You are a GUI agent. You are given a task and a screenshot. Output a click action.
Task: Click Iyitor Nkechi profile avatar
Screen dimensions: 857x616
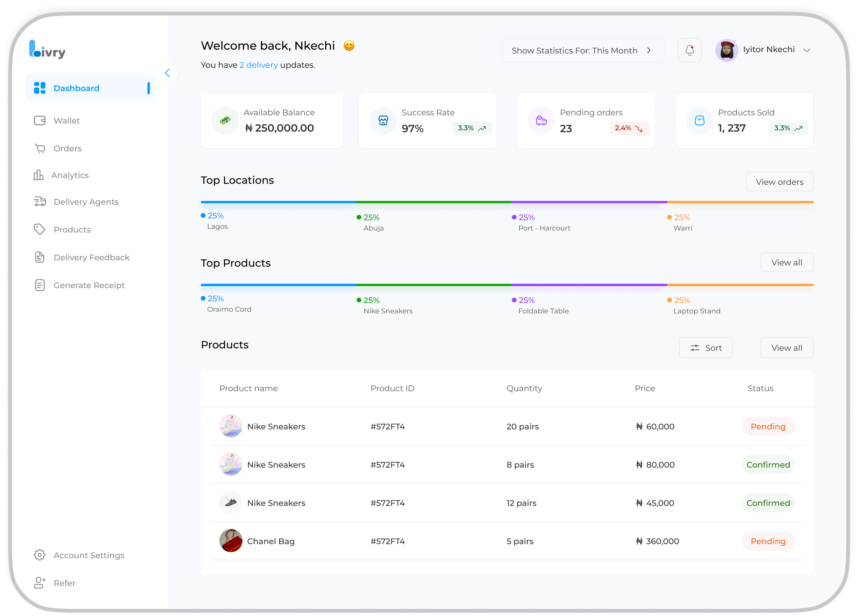pos(727,50)
